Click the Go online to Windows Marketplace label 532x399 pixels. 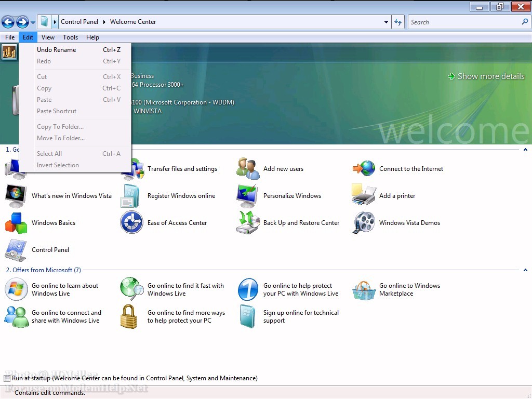tap(409, 290)
